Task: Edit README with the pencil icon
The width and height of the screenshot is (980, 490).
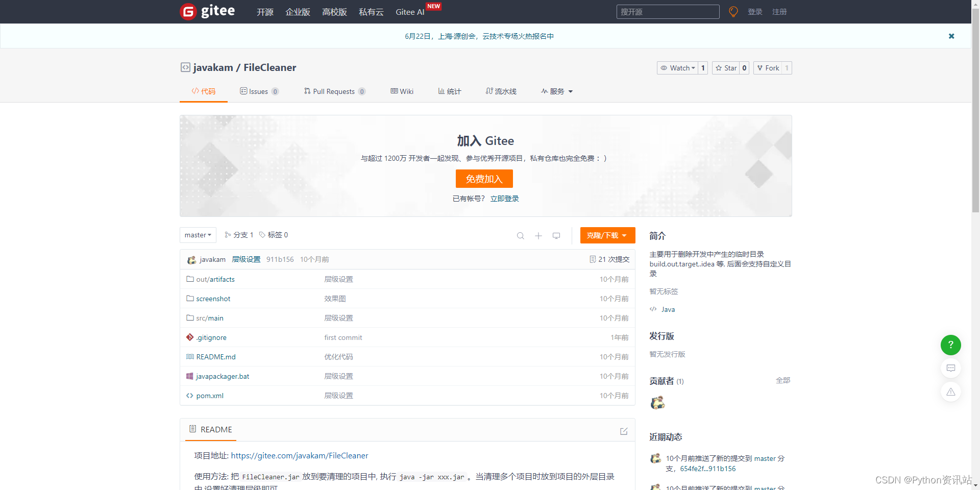Action: (x=624, y=431)
